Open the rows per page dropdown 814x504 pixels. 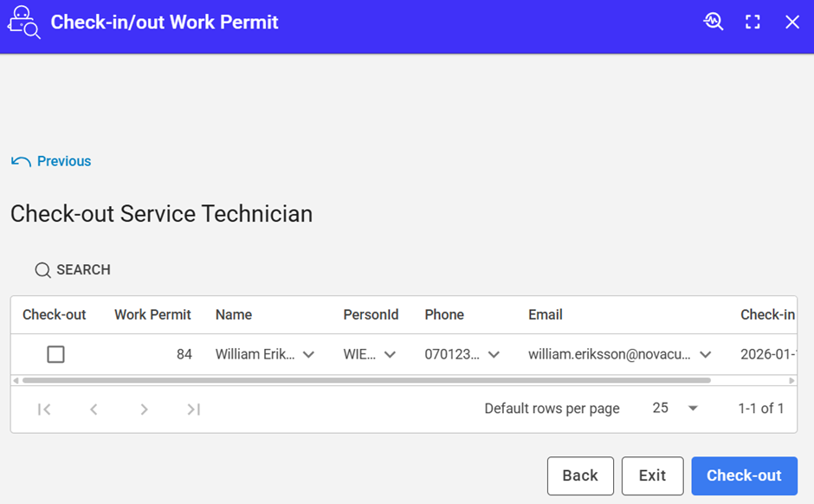(x=675, y=408)
